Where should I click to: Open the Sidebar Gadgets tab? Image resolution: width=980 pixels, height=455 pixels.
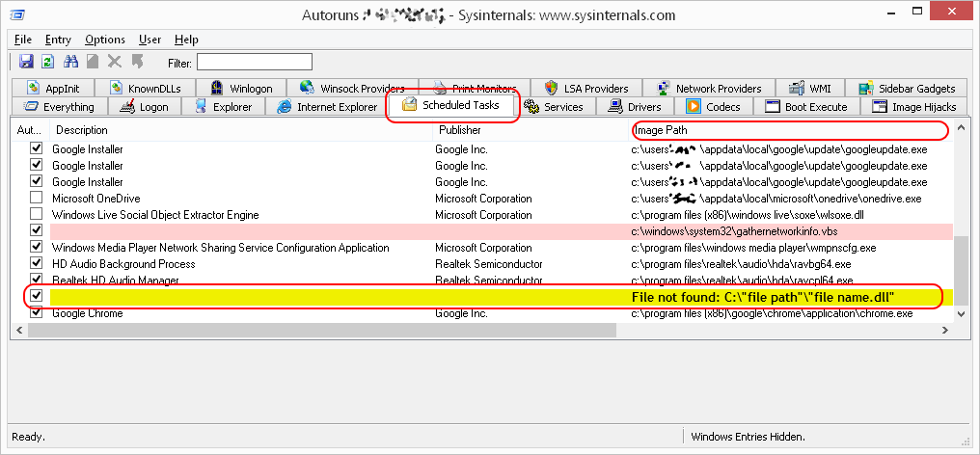[907, 88]
